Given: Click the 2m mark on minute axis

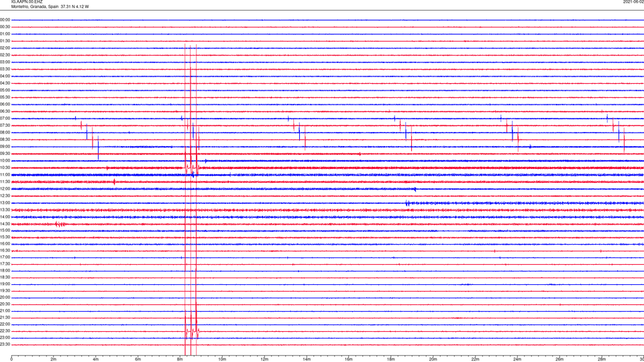Looking at the screenshot, I should click(54, 359).
